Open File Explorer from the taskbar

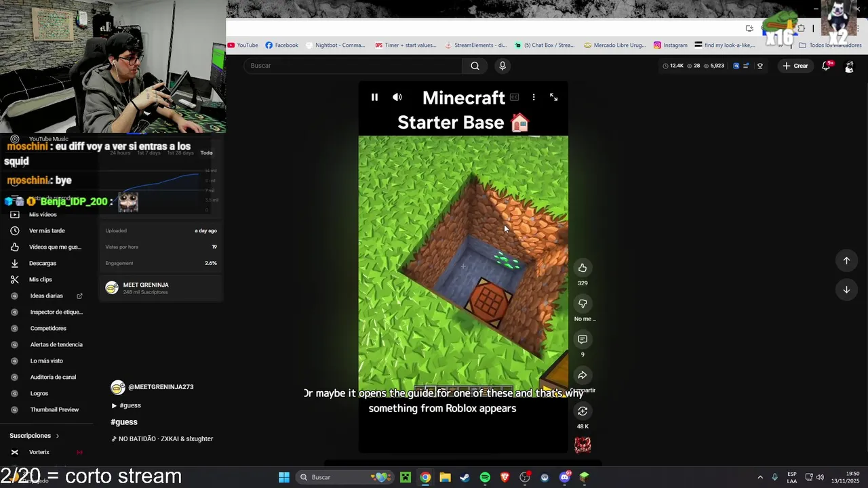pyautogui.click(x=445, y=477)
